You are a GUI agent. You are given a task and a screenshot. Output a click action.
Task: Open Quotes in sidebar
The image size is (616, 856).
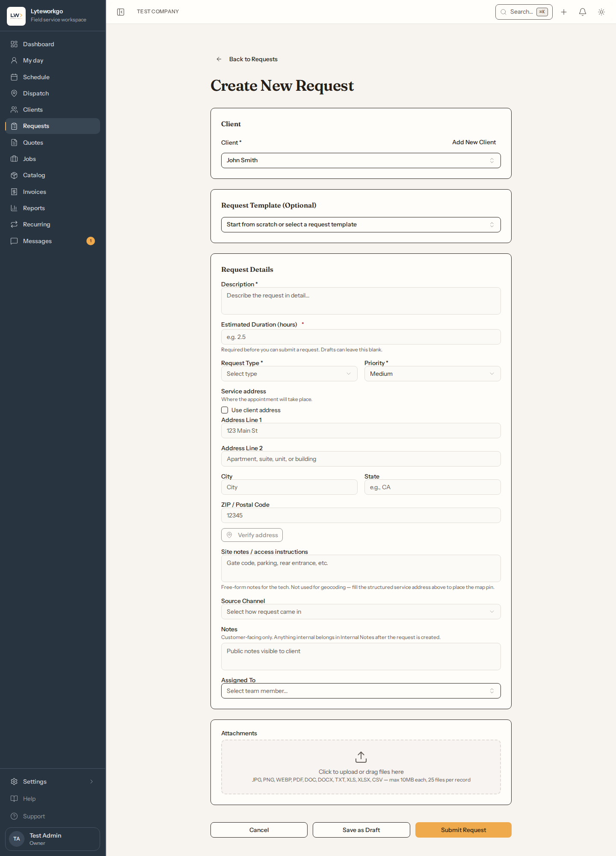[x=53, y=143]
